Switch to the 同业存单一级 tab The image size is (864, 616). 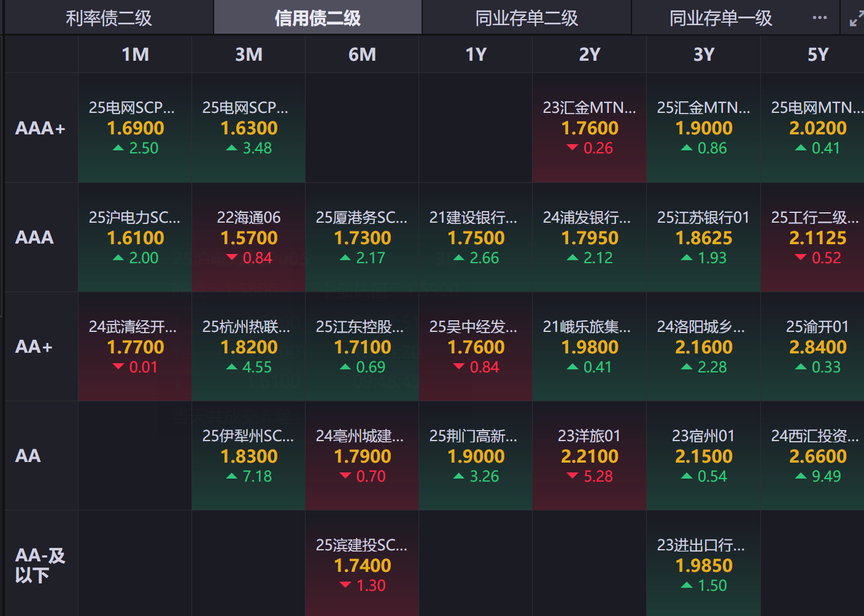(x=721, y=18)
